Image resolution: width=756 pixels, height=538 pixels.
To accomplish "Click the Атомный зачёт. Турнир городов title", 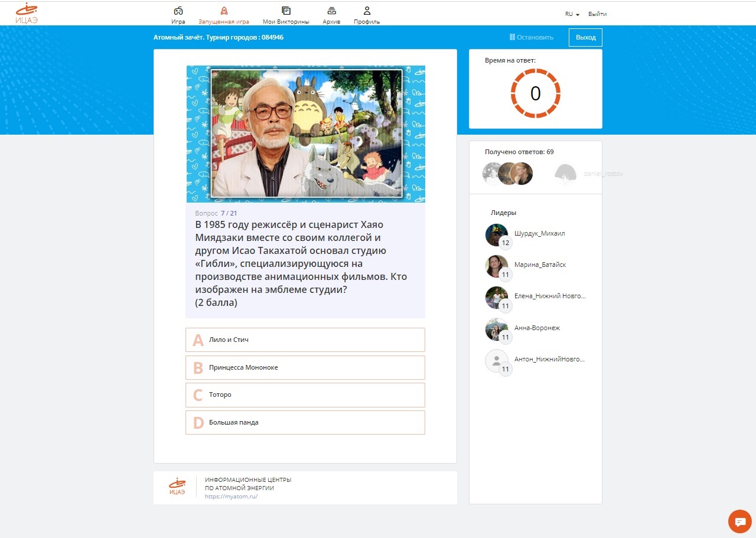I will tap(219, 37).
